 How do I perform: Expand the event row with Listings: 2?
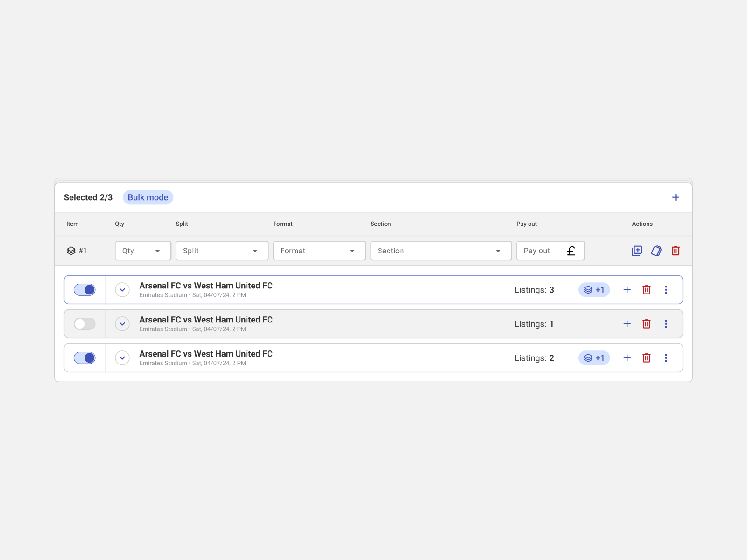[122, 358]
